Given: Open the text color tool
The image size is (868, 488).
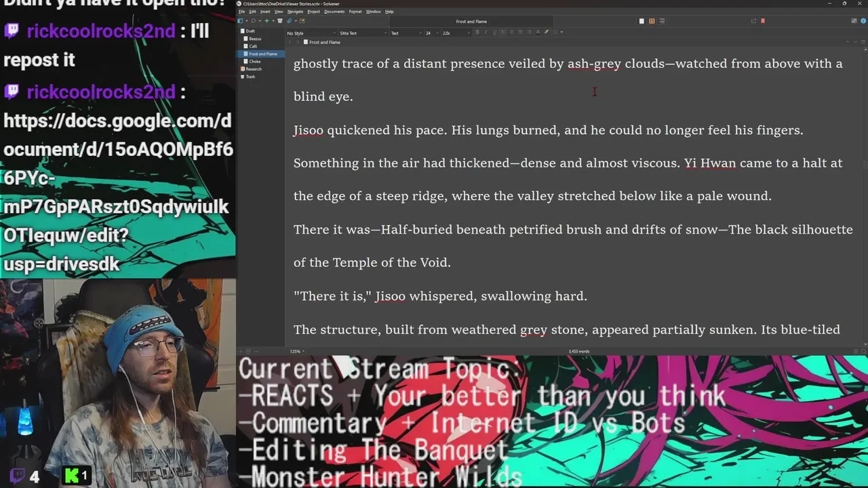Looking at the screenshot, I should 538,32.
